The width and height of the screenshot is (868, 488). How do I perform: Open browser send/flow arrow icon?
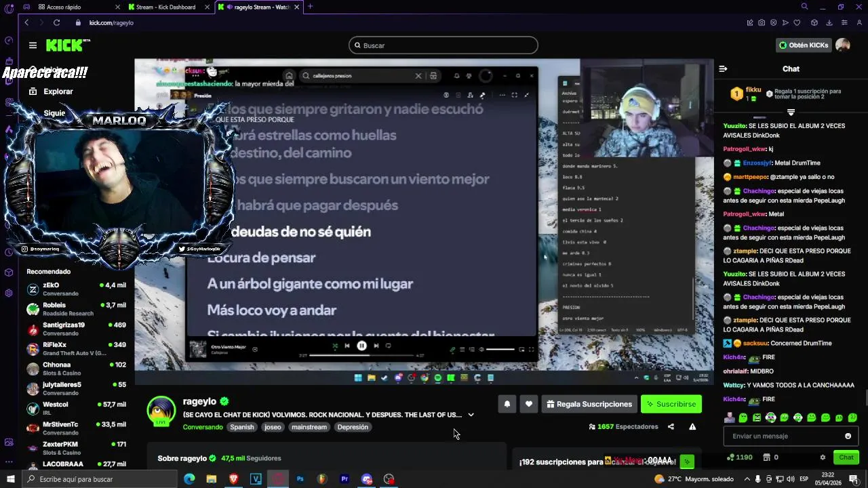coord(785,22)
